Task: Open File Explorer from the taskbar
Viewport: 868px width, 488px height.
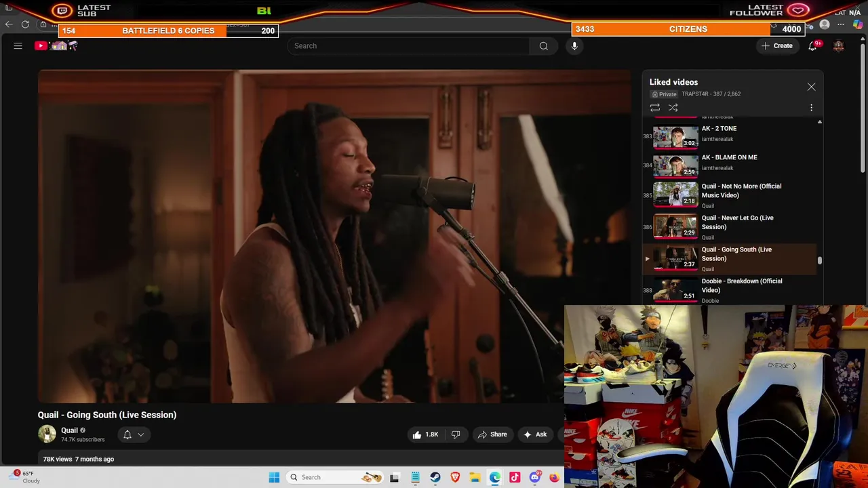Action: pyautogui.click(x=475, y=477)
